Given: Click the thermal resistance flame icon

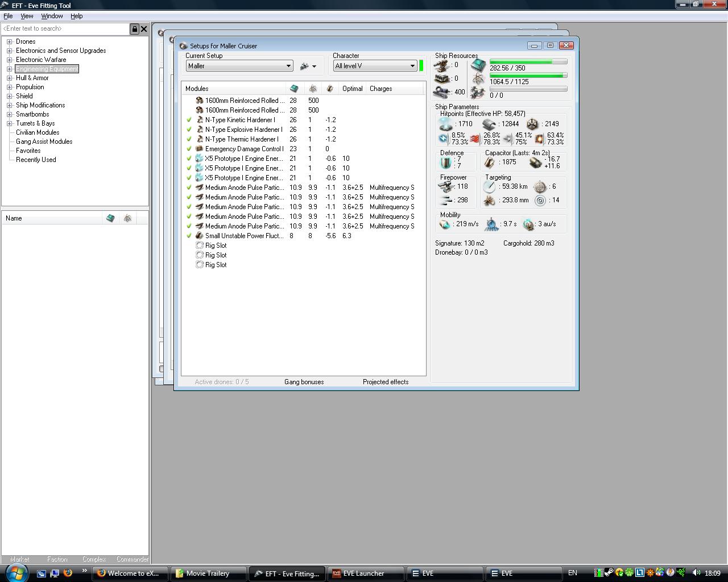Looking at the screenshot, I should coord(475,138).
